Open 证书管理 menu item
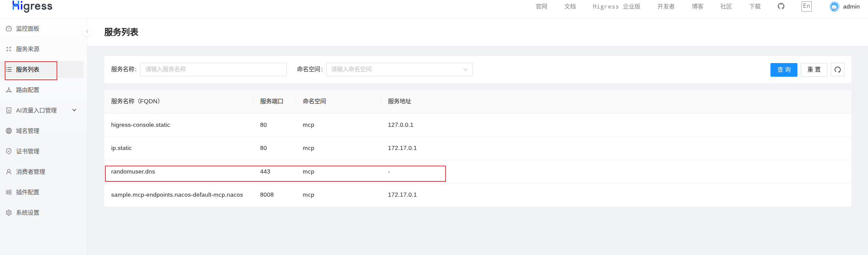 coord(28,151)
